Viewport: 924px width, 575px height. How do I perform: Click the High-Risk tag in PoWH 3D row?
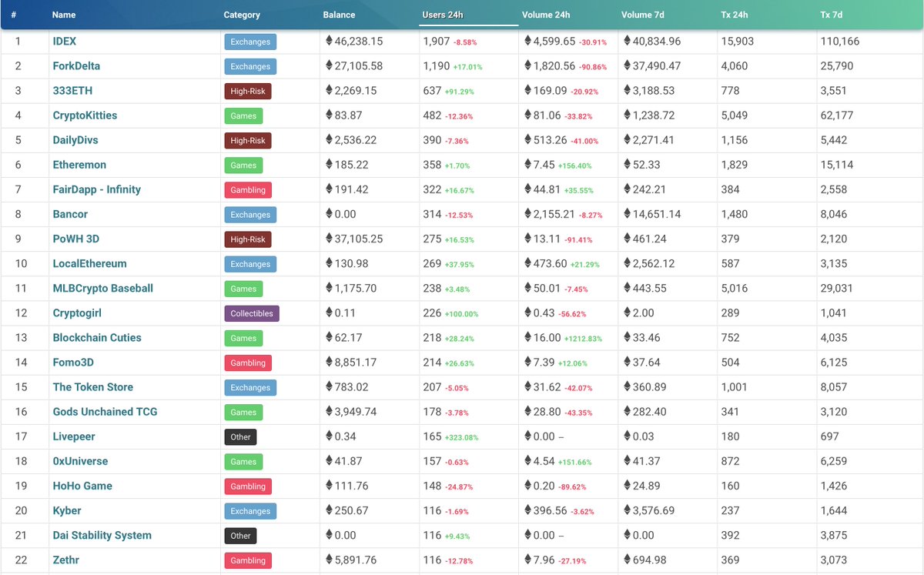(248, 239)
